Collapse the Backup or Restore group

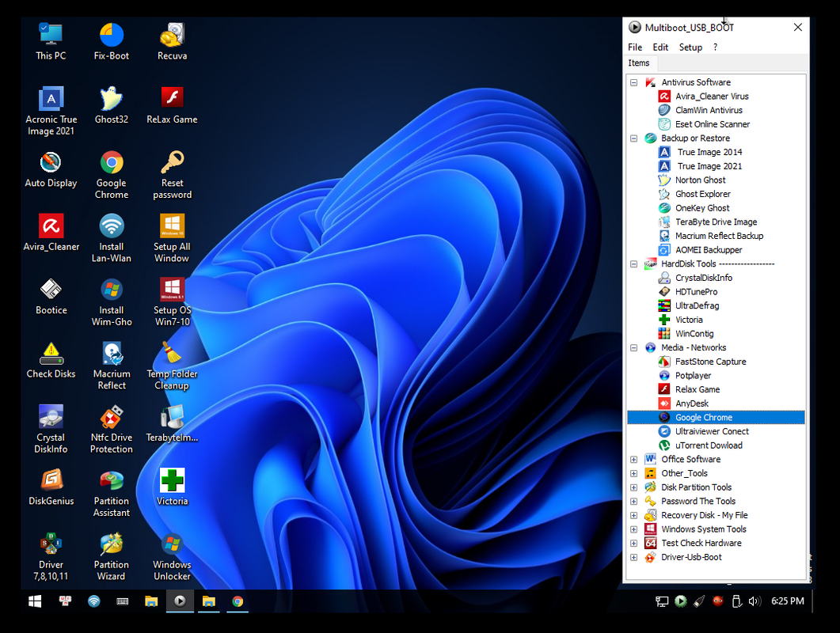pyautogui.click(x=633, y=138)
